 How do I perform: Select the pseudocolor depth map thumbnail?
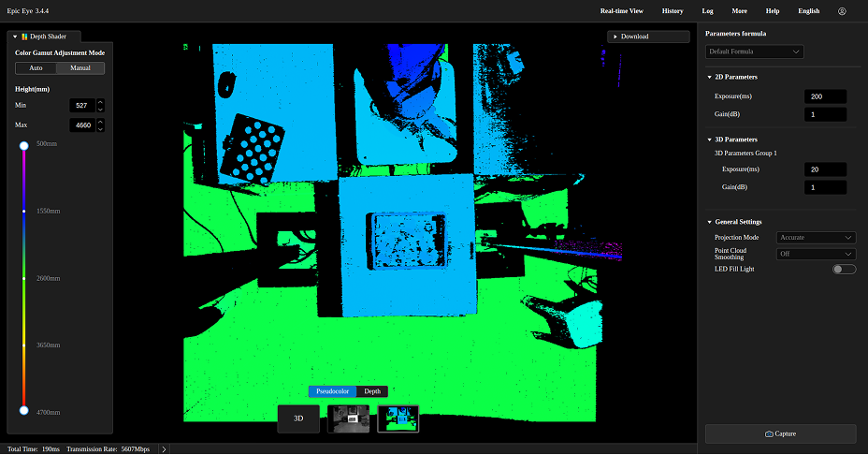pos(398,418)
